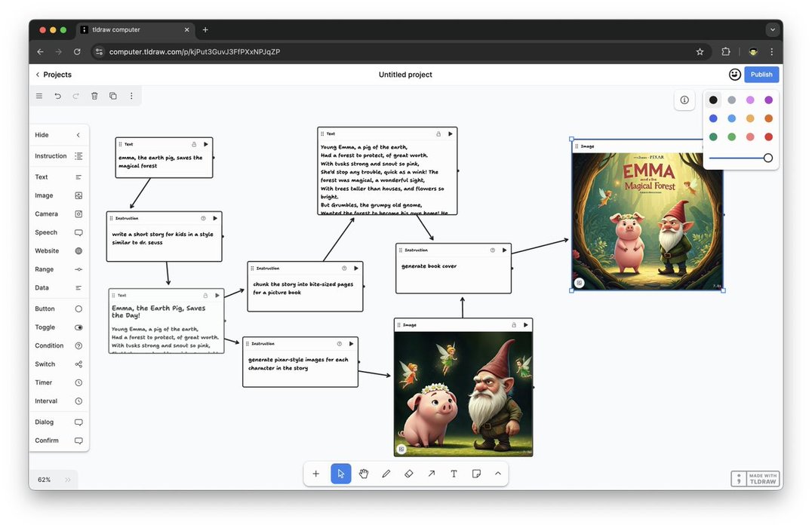Open the info panel icon
The image size is (812, 528).
tap(684, 100)
